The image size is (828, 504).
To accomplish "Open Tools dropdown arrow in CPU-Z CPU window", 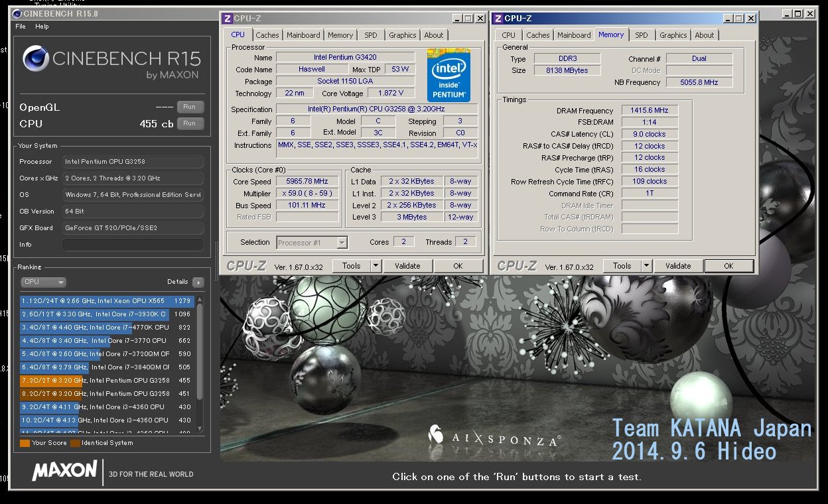I will [376, 266].
